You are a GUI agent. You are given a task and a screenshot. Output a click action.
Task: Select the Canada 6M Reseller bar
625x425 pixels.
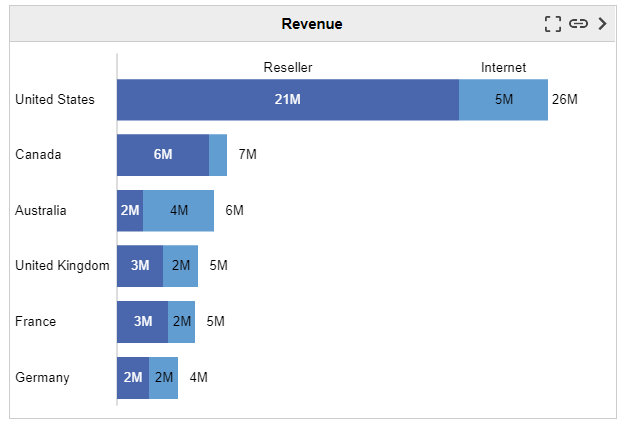(163, 155)
